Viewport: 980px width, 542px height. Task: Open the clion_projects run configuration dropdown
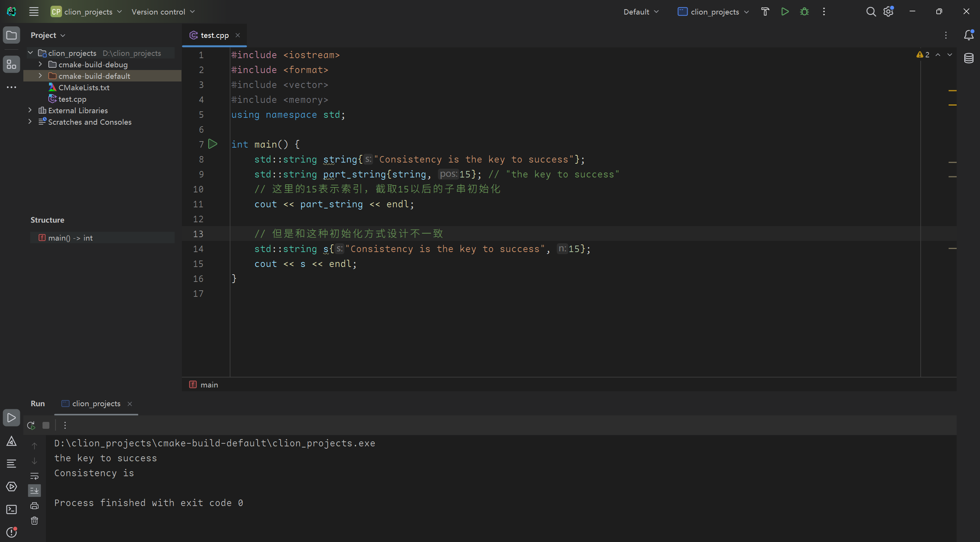click(713, 11)
